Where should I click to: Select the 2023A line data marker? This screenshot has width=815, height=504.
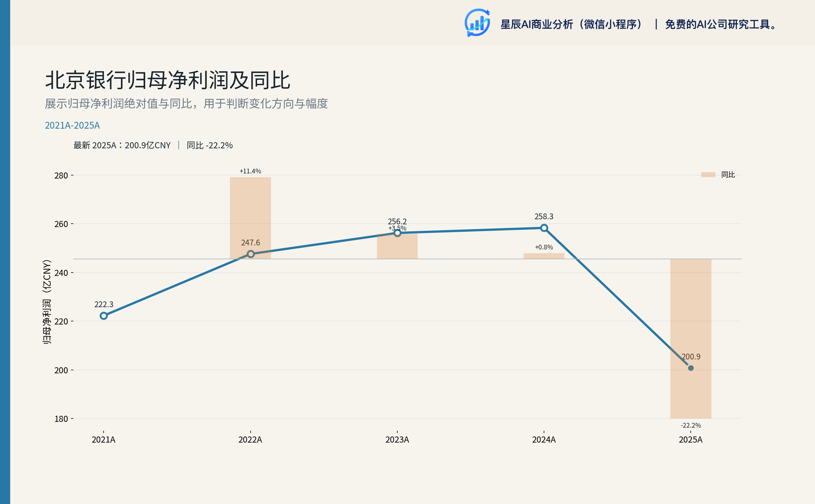pyautogui.click(x=397, y=233)
